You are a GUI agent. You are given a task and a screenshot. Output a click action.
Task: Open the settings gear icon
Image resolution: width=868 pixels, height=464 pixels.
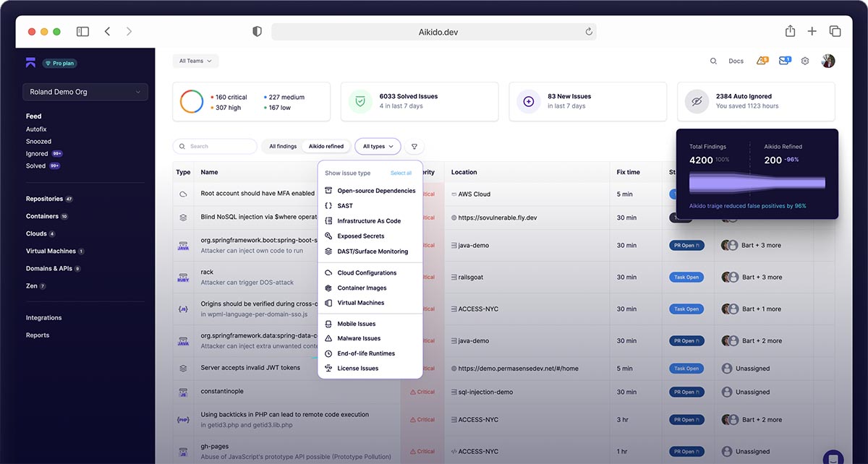(805, 61)
